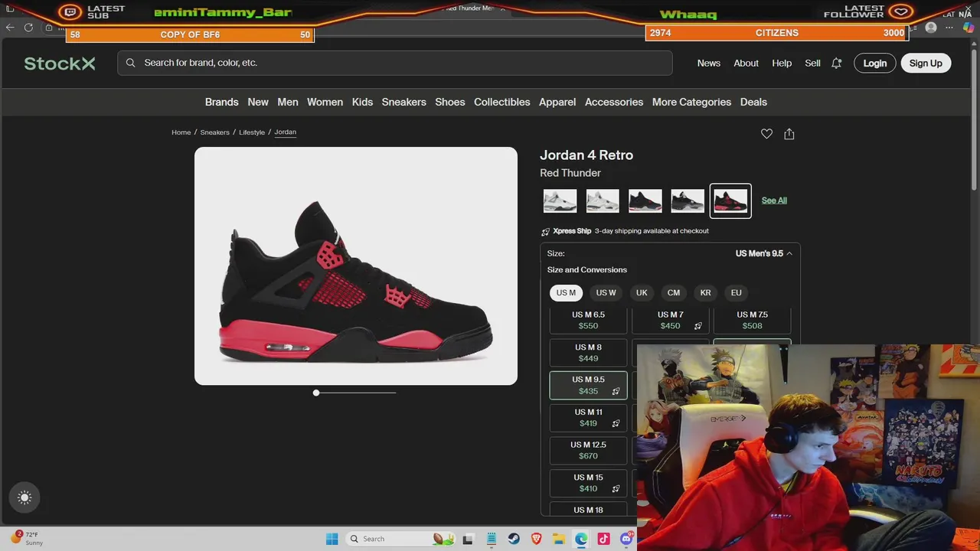Select size US M 7.5 at $508
The width and height of the screenshot is (980, 551).
753,321
